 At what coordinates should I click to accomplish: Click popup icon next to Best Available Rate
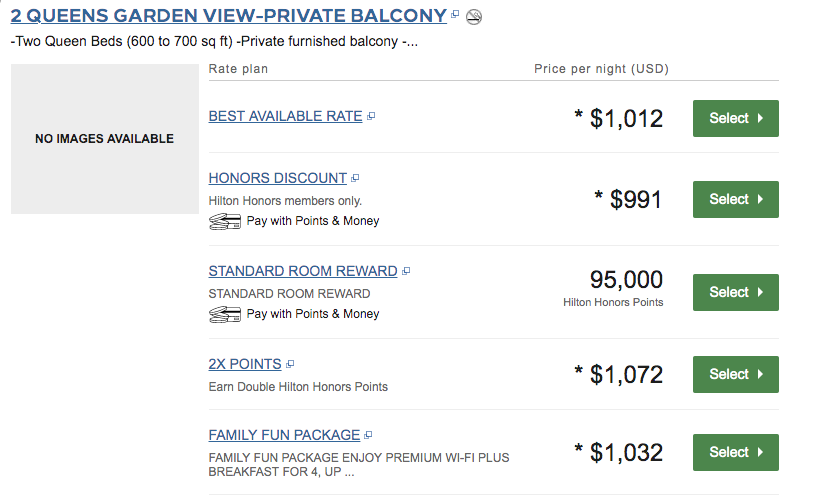pos(371,117)
